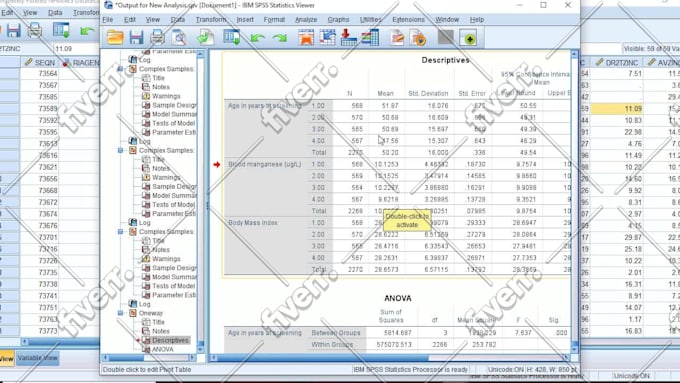Click the highlighted 11.09 cell in DR2TZINC

coord(616,108)
